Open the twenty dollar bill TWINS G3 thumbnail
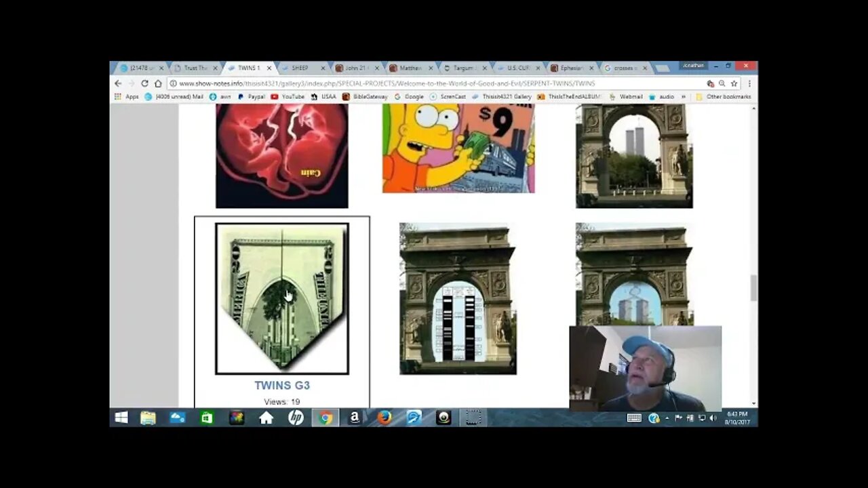The width and height of the screenshot is (868, 488). coord(282,298)
